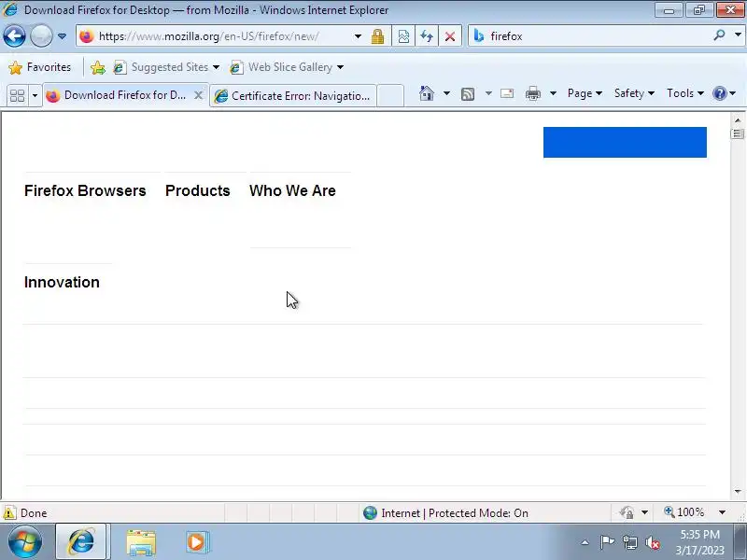Click the Back navigation button
The height and width of the screenshot is (560, 747).
(14, 36)
